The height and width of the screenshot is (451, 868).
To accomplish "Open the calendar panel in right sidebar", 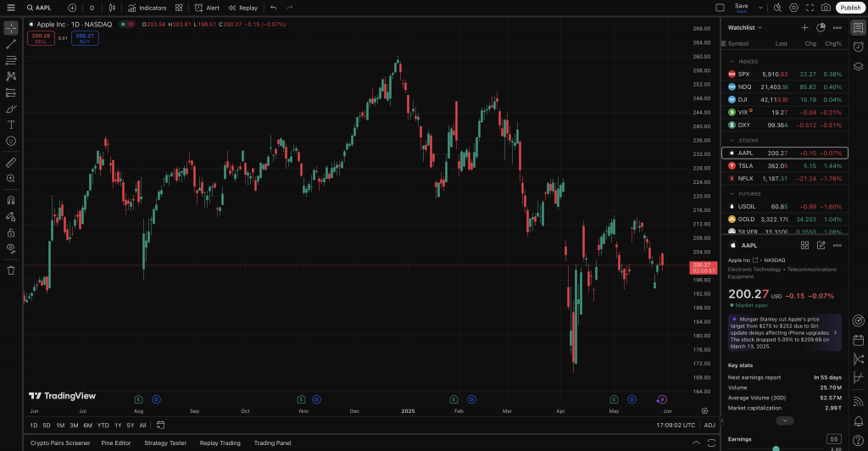I will tap(858, 340).
